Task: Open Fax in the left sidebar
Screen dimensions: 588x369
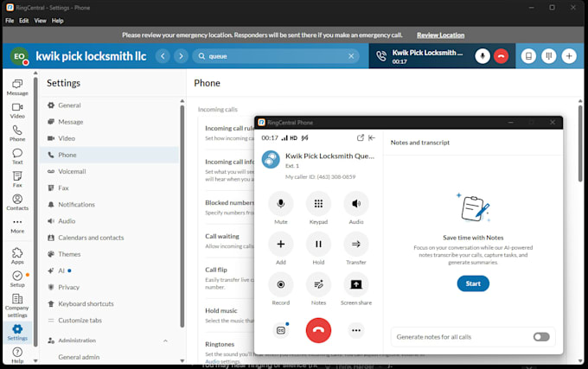Action: coord(17,180)
